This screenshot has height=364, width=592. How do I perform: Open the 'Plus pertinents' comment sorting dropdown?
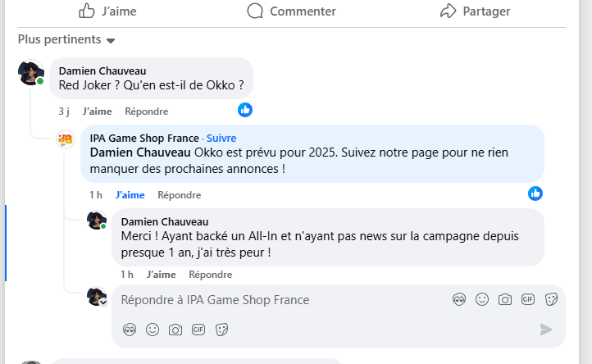click(x=67, y=39)
